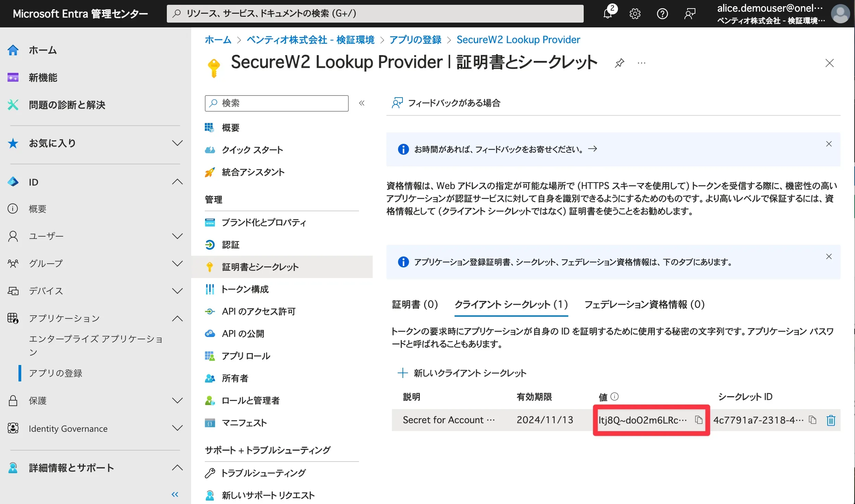Open the top bar feedback icon
Image resolution: width=855 pixels, height=504 pixels.
[x=690, y=14]
